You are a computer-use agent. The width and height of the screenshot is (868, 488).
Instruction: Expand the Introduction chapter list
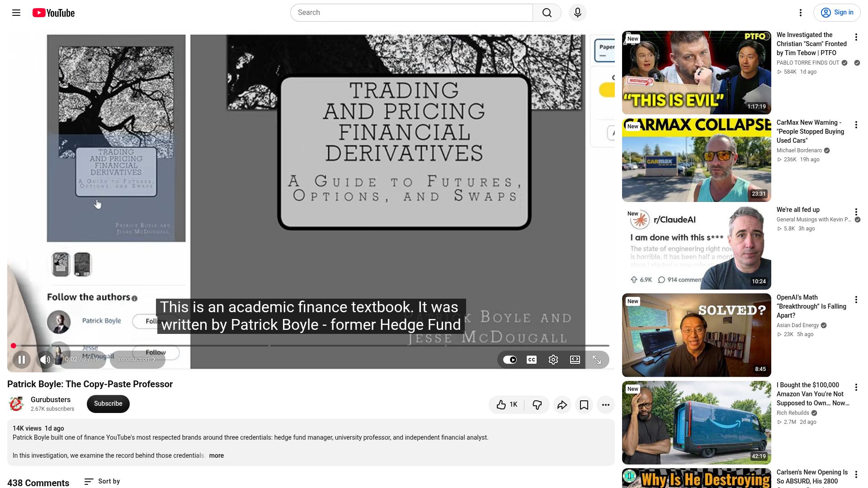click(137, 359)
